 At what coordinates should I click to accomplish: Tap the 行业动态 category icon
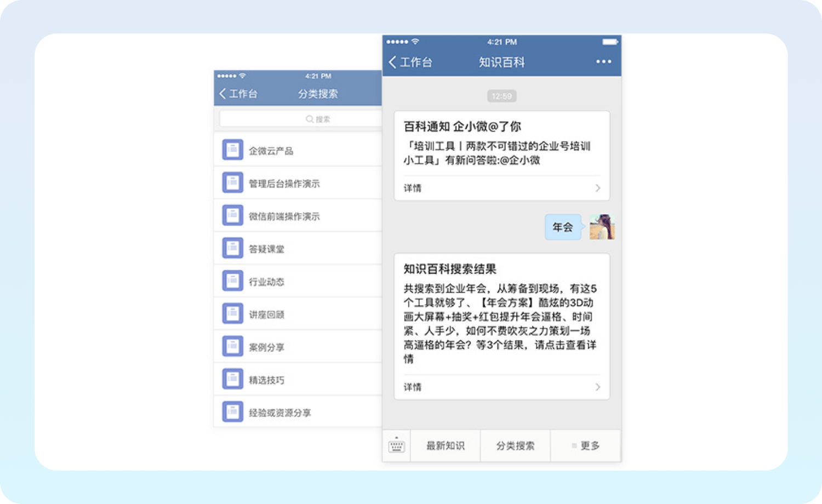(x=232, y=281)
